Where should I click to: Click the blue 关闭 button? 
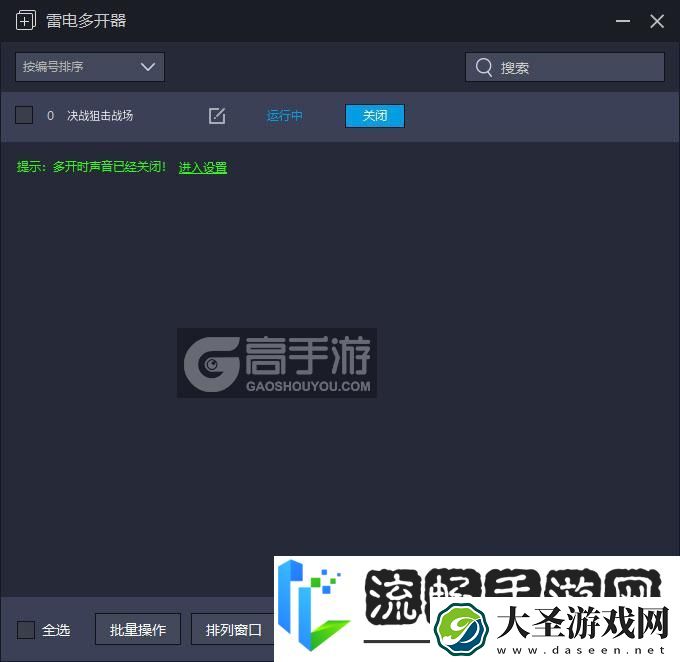[375, 116]
